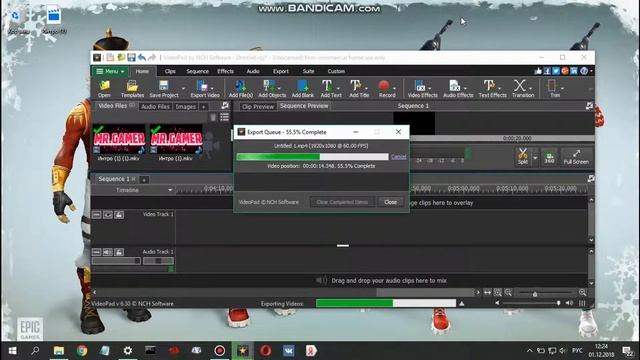Toggle lock on Video Track 1
This screenshot has width=640, height=360.
pos(119,214)
